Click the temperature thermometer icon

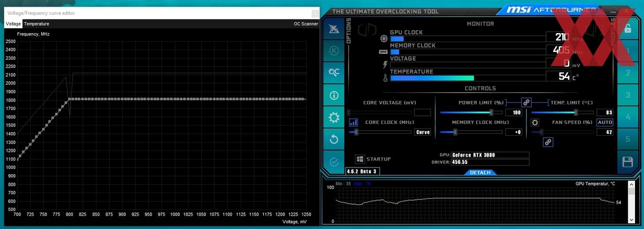point(385,78)
